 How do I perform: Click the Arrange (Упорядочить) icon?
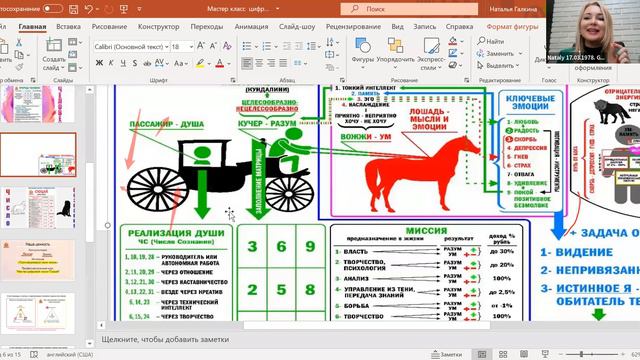395,45
